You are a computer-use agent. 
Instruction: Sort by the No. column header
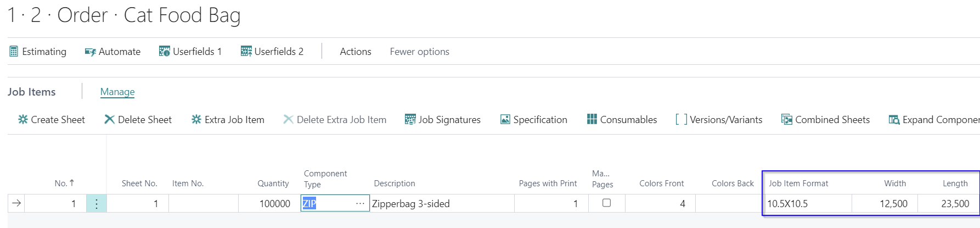(64, 183)
